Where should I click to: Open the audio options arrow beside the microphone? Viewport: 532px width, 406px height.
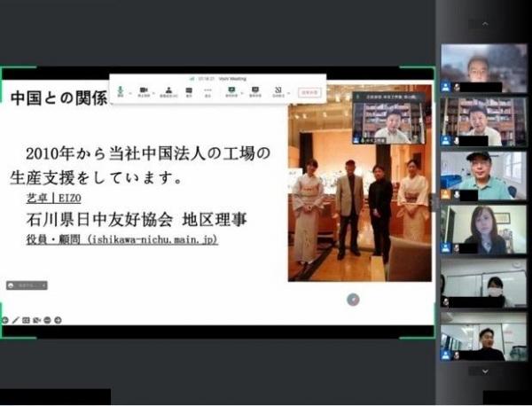130,93
